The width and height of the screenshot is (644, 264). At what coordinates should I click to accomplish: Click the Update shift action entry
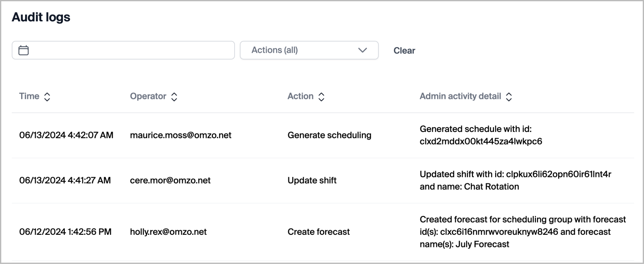click(312, 180)
